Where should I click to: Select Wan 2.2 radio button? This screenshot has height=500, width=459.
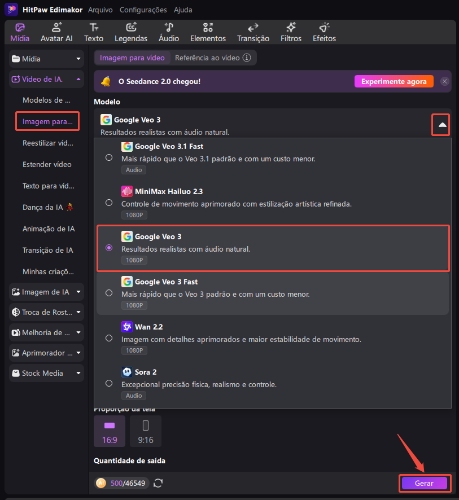click(109, 338)
